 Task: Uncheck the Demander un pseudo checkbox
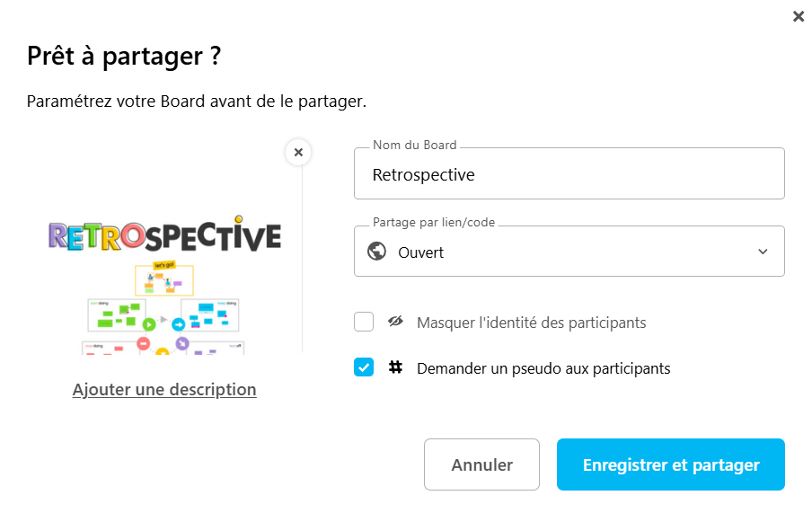(x=364, y=367)
